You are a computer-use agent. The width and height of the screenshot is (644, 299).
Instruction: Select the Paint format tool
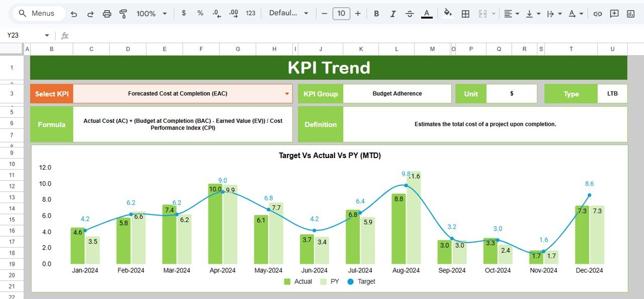tap(123, 14)
